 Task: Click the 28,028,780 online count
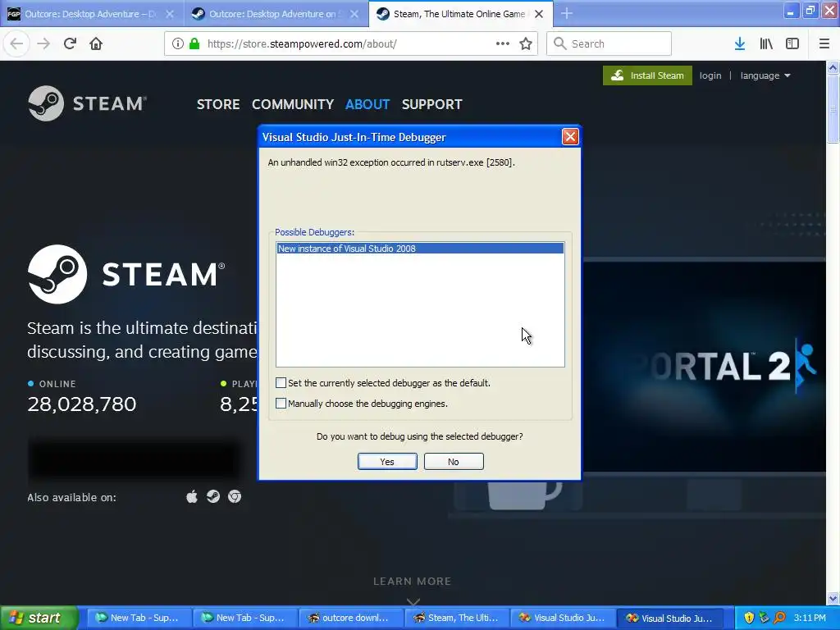click(x=82, y=404)
